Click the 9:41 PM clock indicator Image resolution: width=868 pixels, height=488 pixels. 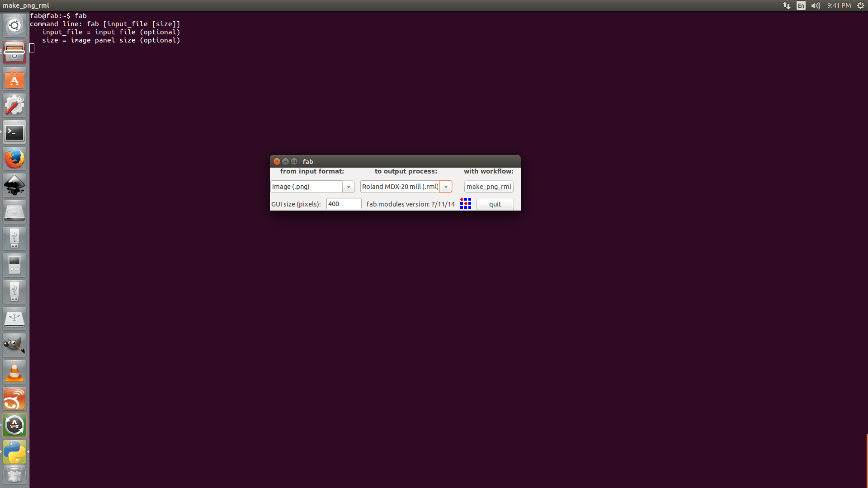pyautogui.click(x=839, y=5)
